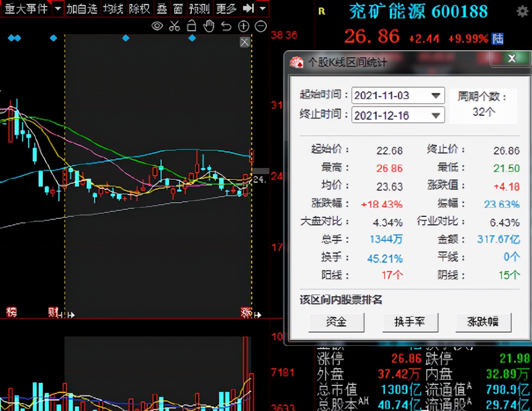Toggle the eye visibility icon above the chart
The image size is (532, 411).
pyautogui.click(x=157, y=27)
